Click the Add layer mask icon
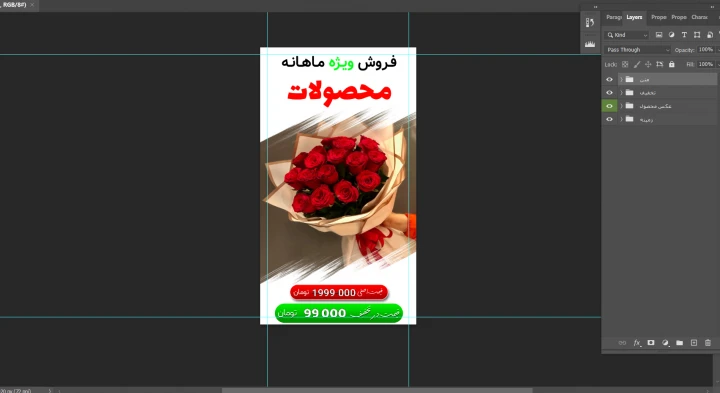This screenshot has height=393, width=720. click(x=651, y=343)
